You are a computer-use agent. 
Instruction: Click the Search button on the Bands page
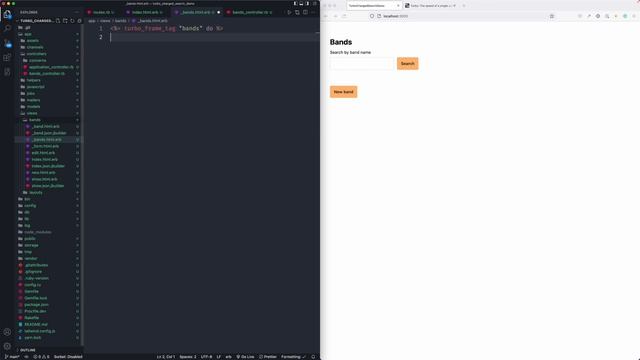(x=407, y=64)
